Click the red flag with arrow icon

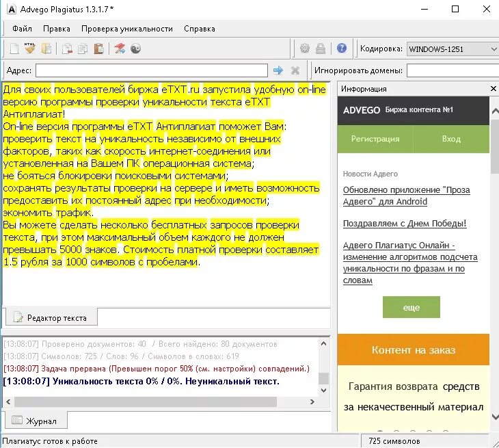tap(120, 49)
